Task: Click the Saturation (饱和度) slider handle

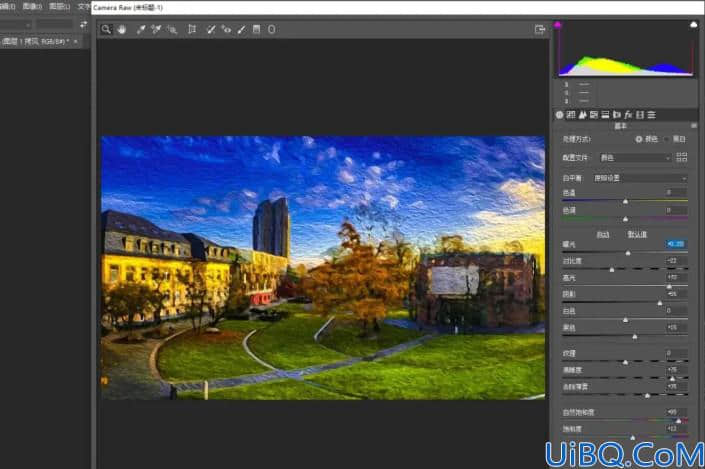Action: click(633, 438)
